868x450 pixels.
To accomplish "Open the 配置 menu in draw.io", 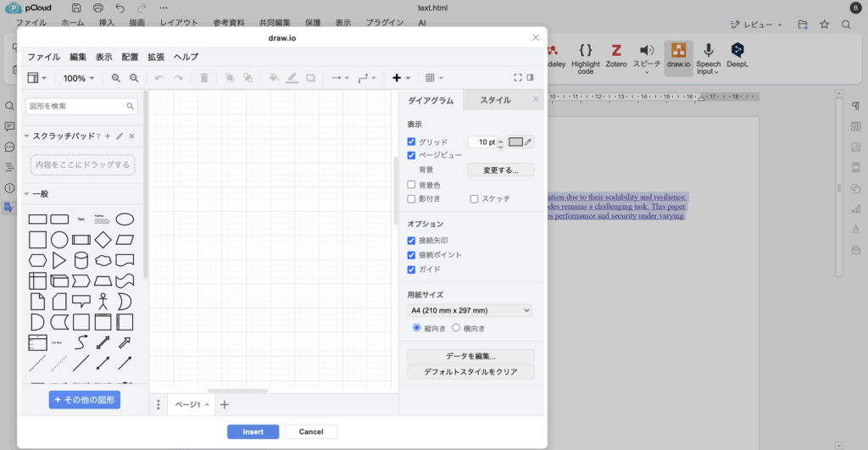I will (x=130, y=57).
